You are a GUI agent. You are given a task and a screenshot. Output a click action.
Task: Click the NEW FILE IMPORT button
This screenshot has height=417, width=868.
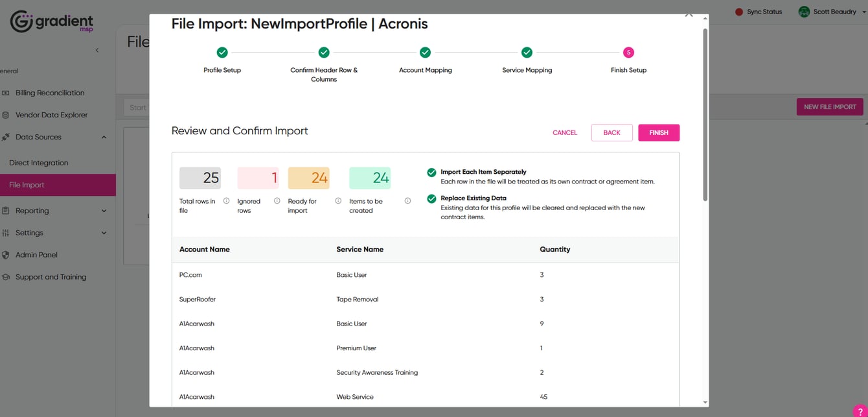(830, 107)
